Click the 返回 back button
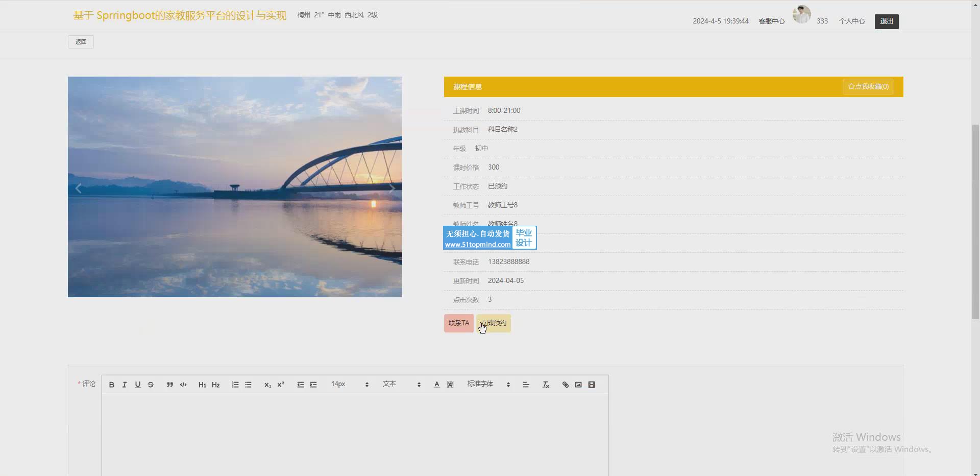Screen dimensions: 980x476 point(81,42)
